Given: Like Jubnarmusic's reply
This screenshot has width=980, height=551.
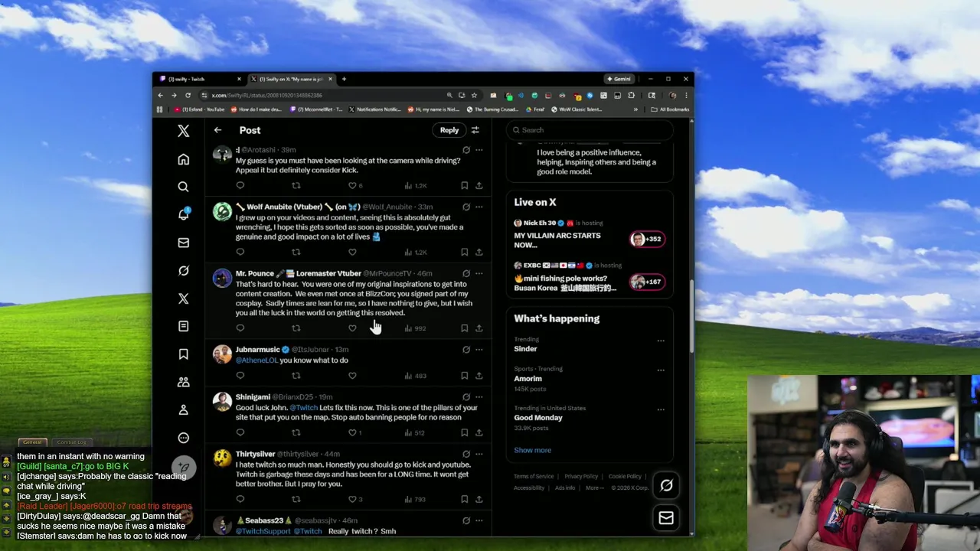Looking at the screenshot, I should [x=352, y=376].
